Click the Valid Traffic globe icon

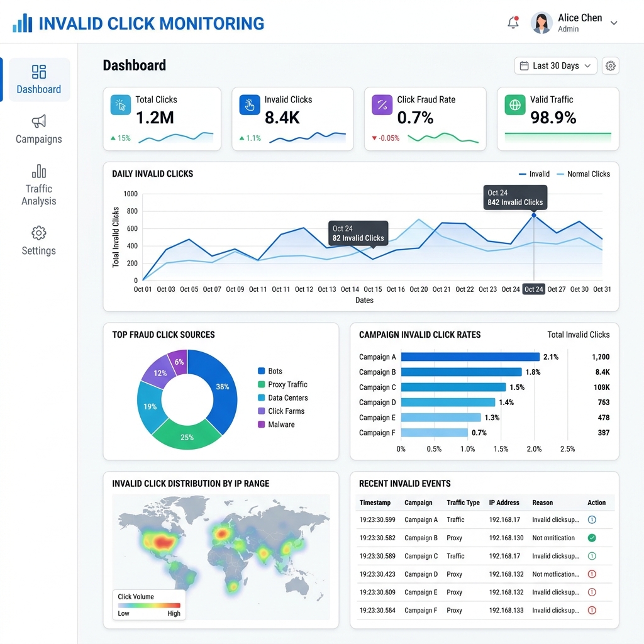(515, 105)
